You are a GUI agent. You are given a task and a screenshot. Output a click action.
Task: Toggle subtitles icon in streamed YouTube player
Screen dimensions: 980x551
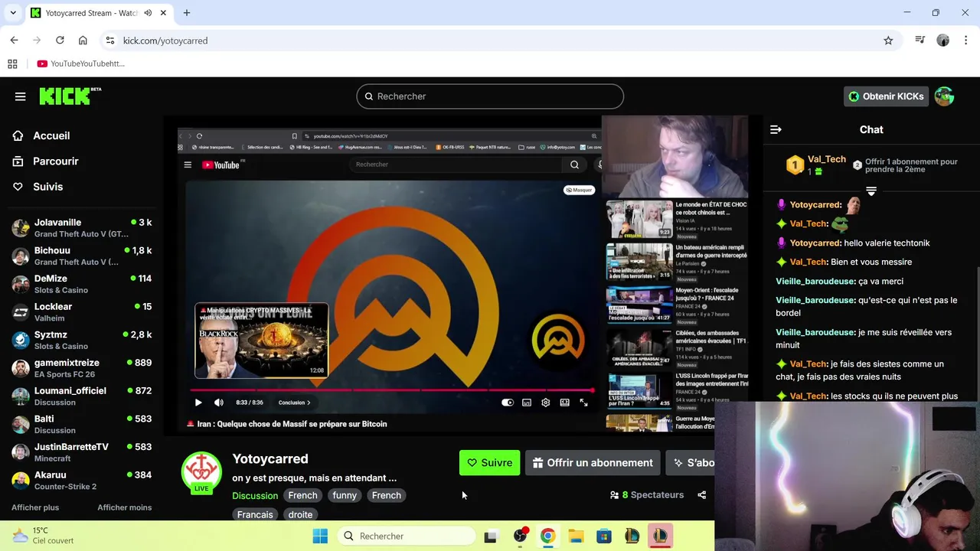(x=527, y=403)
